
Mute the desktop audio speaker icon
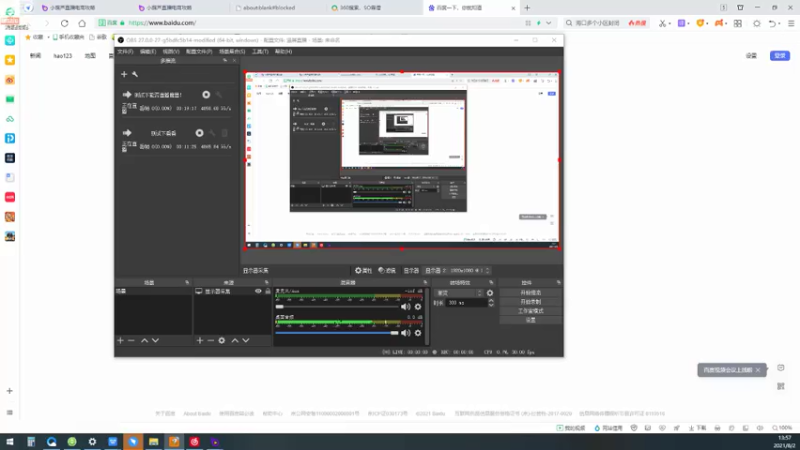pyautogui.click(x=406, y=333)
